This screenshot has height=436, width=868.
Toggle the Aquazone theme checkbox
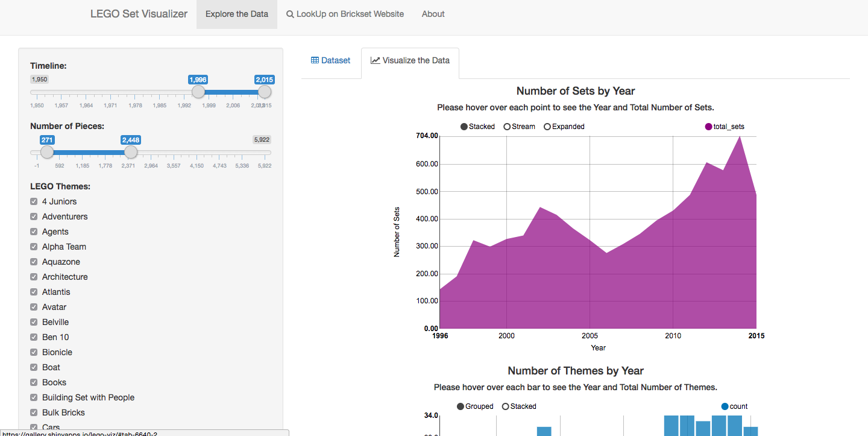pyautogui.click(x=34, y=262)
